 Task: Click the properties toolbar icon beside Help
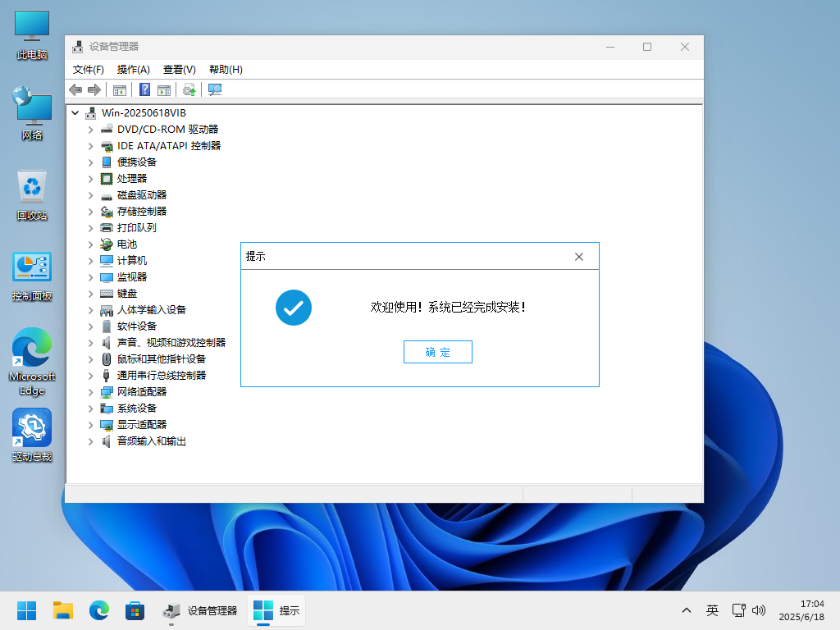[x=164, y=90]
